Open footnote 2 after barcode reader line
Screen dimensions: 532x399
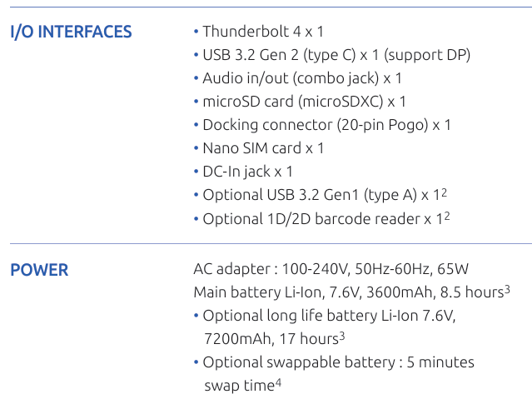447,216
